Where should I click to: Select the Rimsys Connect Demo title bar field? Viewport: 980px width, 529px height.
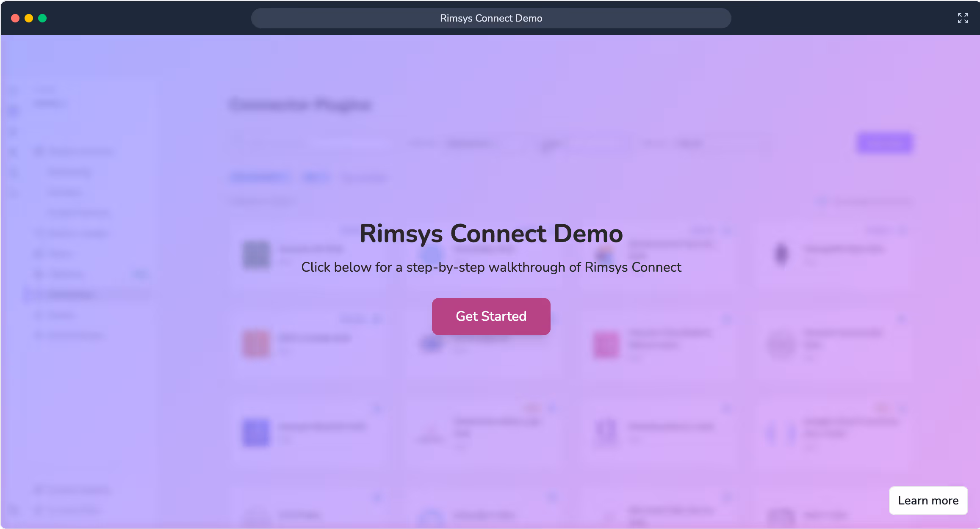coord(491,18)
